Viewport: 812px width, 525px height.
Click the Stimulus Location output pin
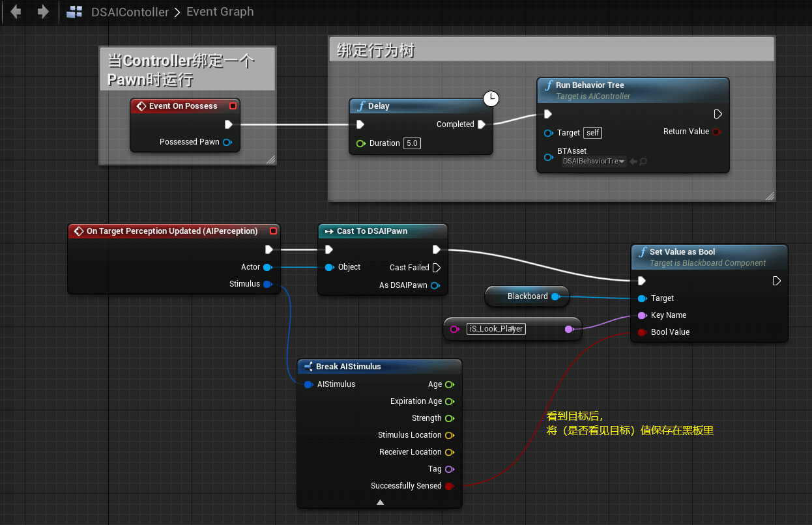pyautogui.click(x=449, y=435)
